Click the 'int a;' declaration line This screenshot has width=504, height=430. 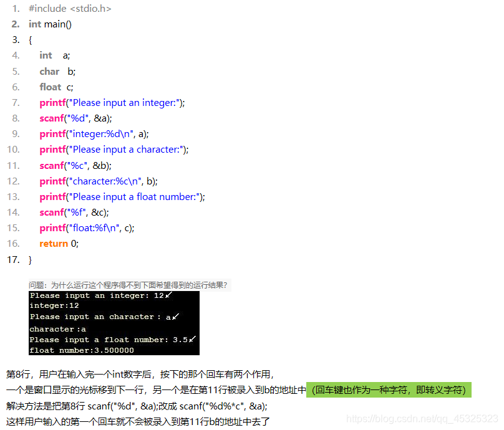tap(55, 55)
